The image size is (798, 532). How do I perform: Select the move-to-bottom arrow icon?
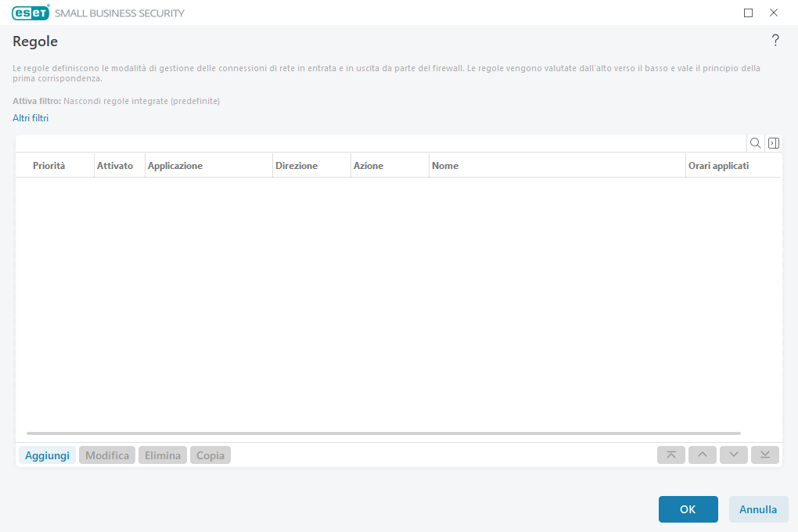[x=764, y=455]
